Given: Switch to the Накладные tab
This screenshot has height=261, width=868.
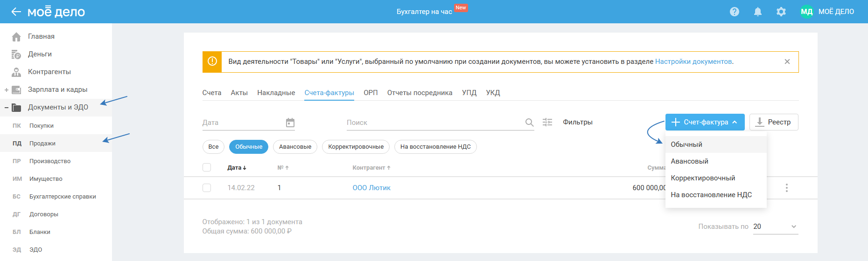Looking at the screenshot, I should (276, 93).
